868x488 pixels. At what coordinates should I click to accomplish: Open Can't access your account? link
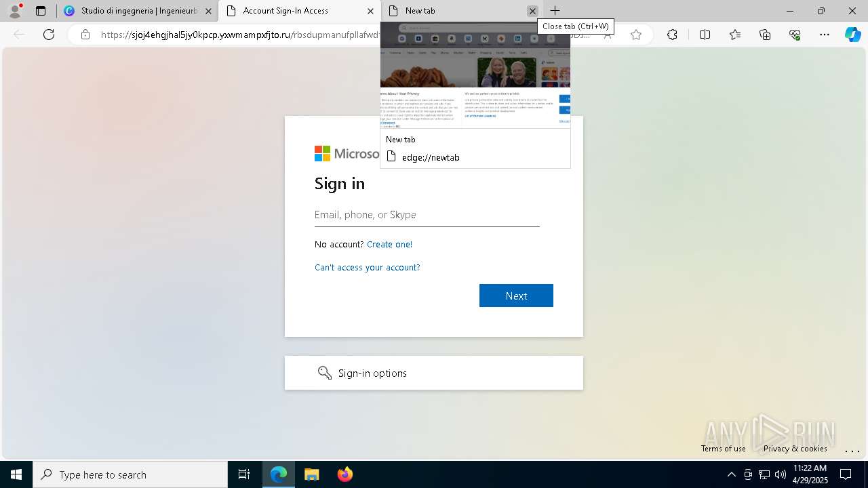click(367, 267)
